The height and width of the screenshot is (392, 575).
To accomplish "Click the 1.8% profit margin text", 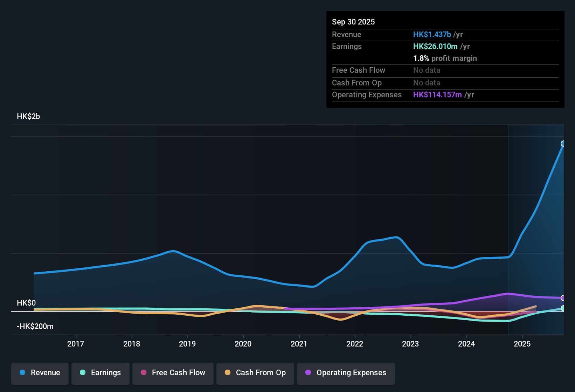I will pos(445,58).
